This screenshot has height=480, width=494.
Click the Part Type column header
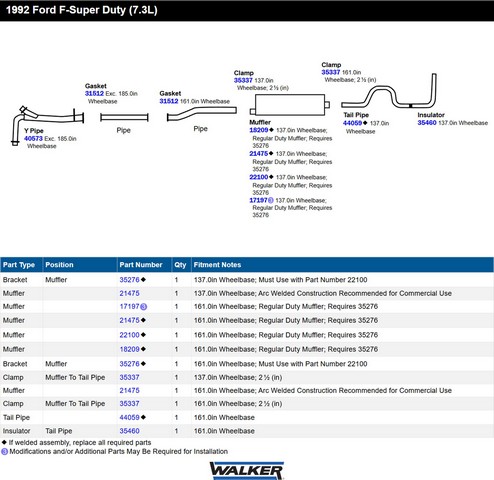tap(21, 265)
